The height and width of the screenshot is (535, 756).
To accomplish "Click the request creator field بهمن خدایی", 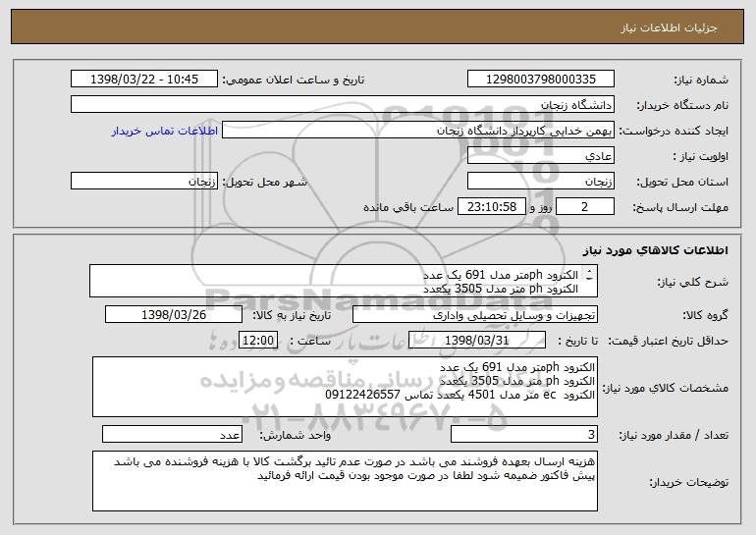I will tap(418, 131).
